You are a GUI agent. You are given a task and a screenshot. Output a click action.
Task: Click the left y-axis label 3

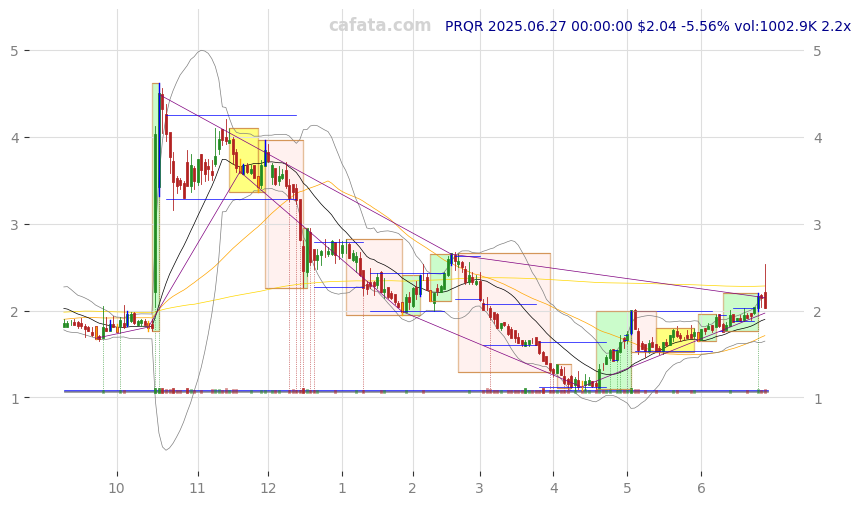point(14,225)
